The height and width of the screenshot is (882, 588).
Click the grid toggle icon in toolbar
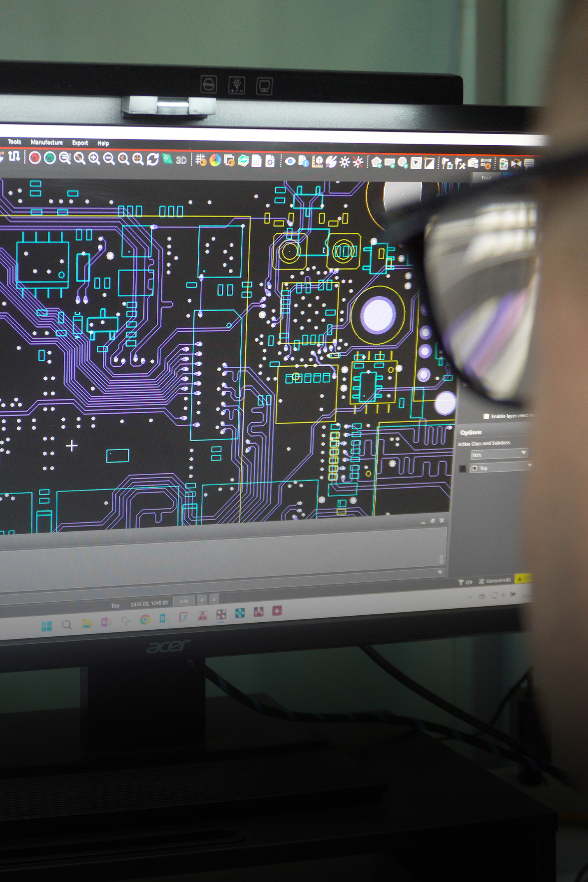(200, 160)
